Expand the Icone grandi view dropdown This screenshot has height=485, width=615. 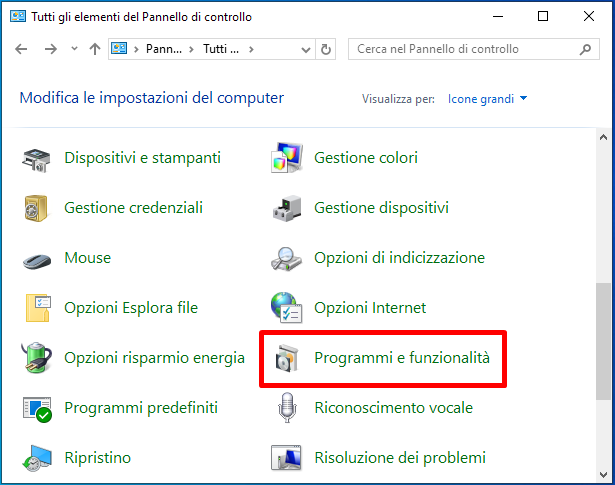pos(488,99)
